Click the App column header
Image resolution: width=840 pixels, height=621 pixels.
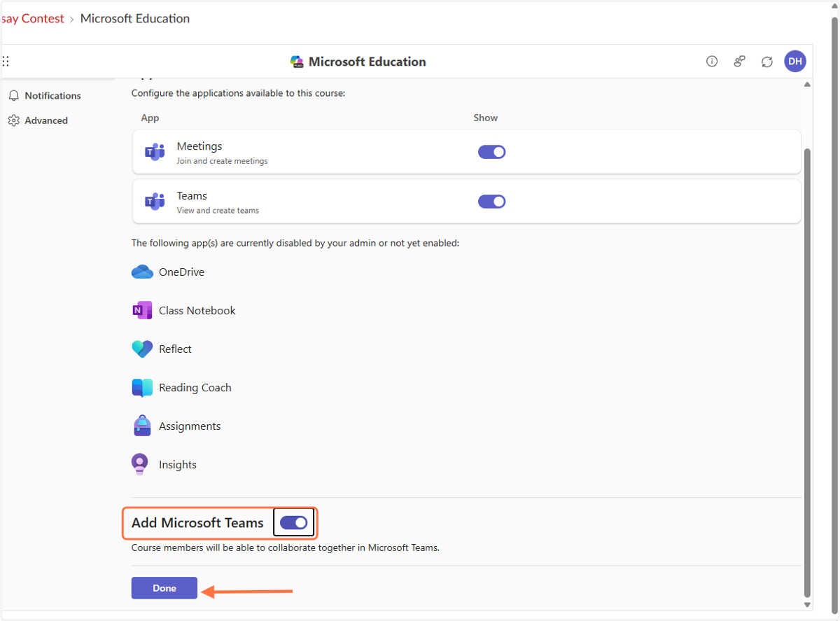[150, 118]
